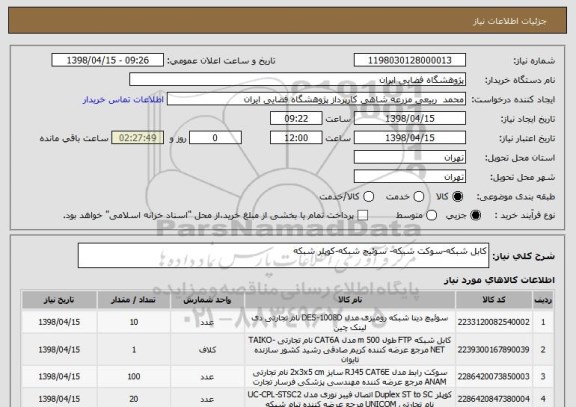Click the CAT6A FTP cable item name

(x=350, y=350)
